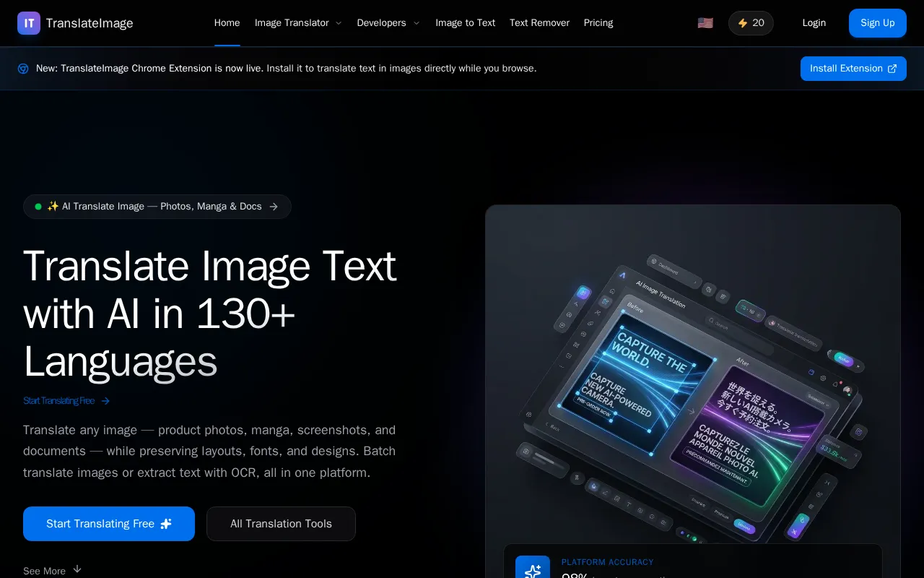Click the Install Extension button
This screenshot has width=924, height=578.
[853, 69]
